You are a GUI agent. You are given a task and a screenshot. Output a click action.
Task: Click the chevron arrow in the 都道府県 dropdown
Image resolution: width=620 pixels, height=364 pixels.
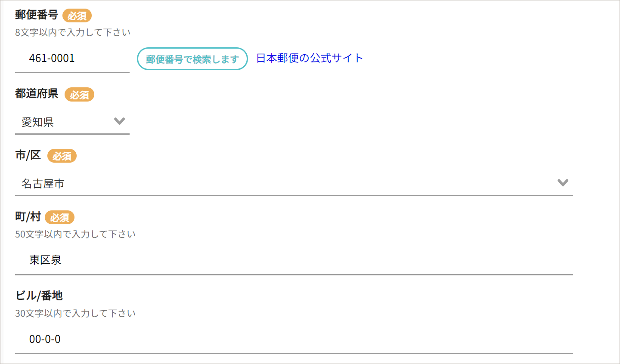119,121
